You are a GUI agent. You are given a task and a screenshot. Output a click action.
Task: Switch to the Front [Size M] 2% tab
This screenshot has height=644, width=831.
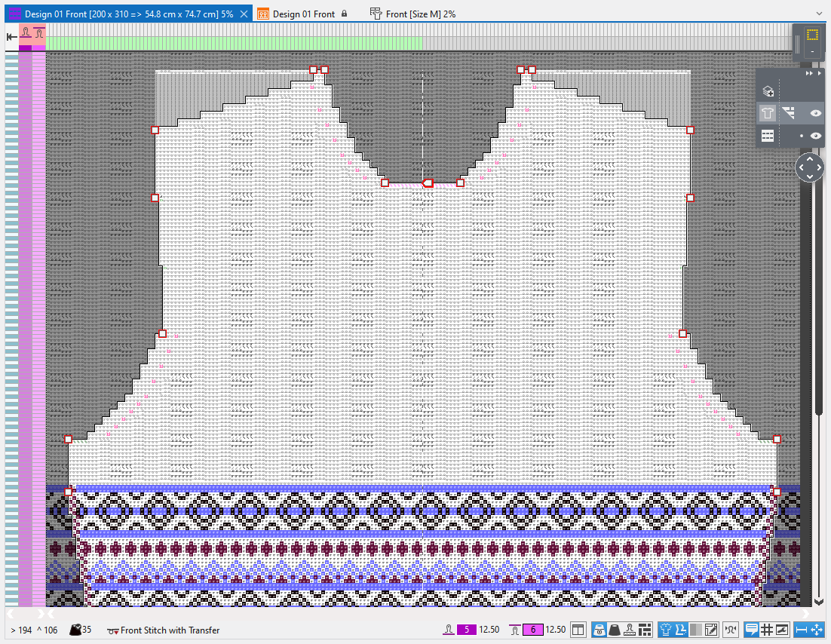[x=412, y=14]
